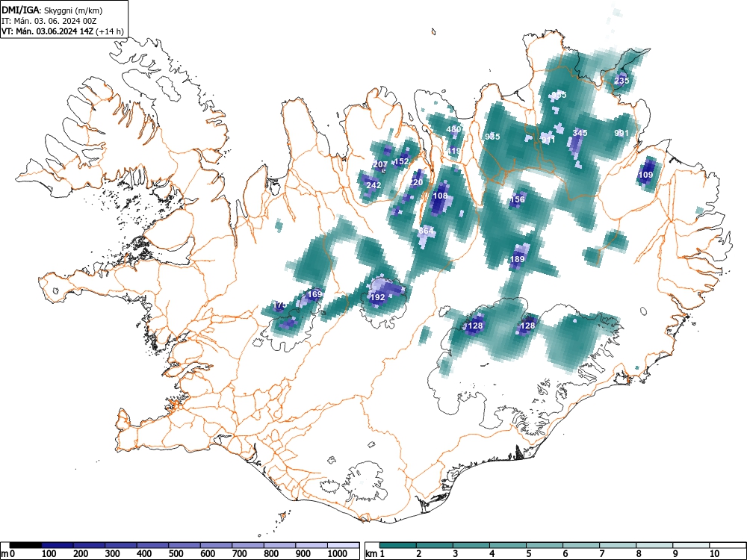747x560 pixels.
Task: Click the '1000' tick on the m scale
Action: [x=338, y=554]
